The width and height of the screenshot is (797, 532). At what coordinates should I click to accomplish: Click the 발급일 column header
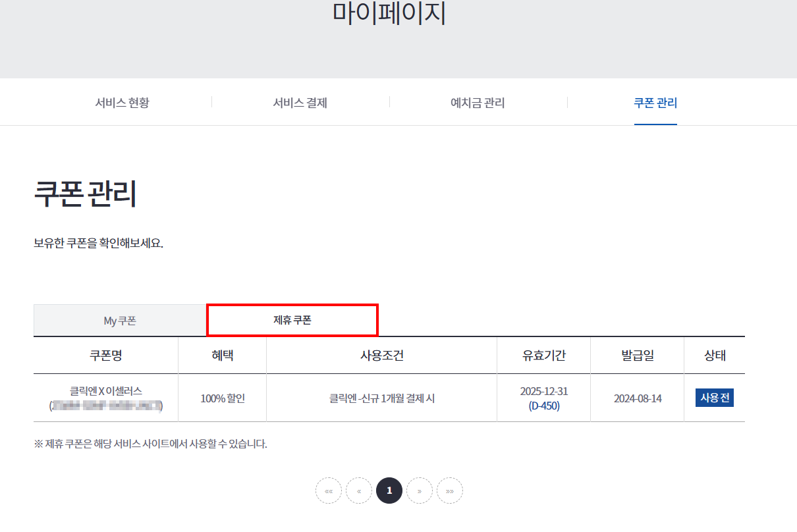coord(638,356)
